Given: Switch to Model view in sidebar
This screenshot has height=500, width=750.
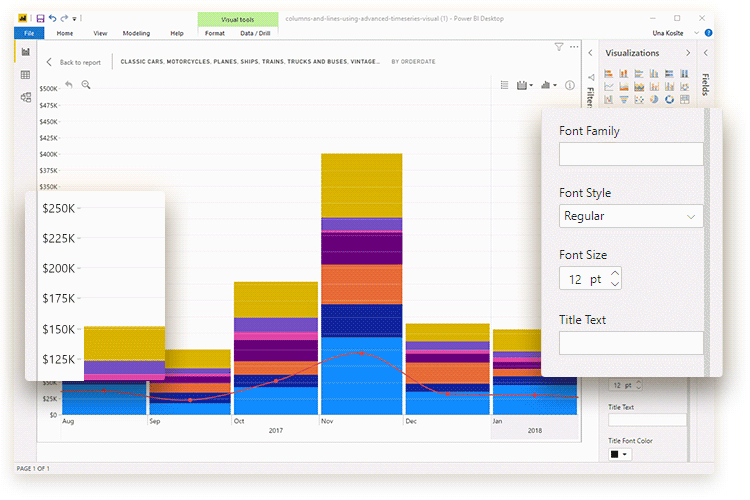Looking at the screenshot, I should (26, 97).
